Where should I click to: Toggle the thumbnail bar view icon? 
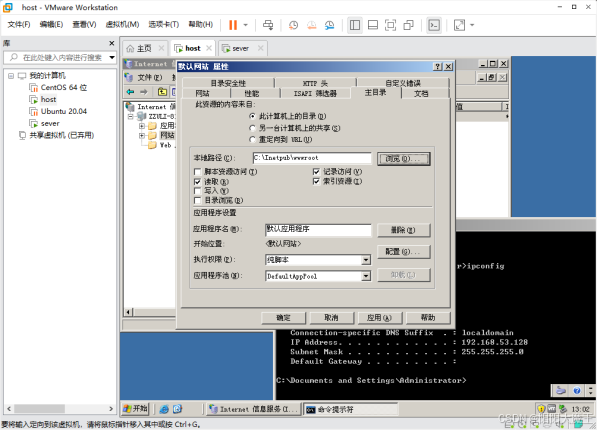click(373, 25)
